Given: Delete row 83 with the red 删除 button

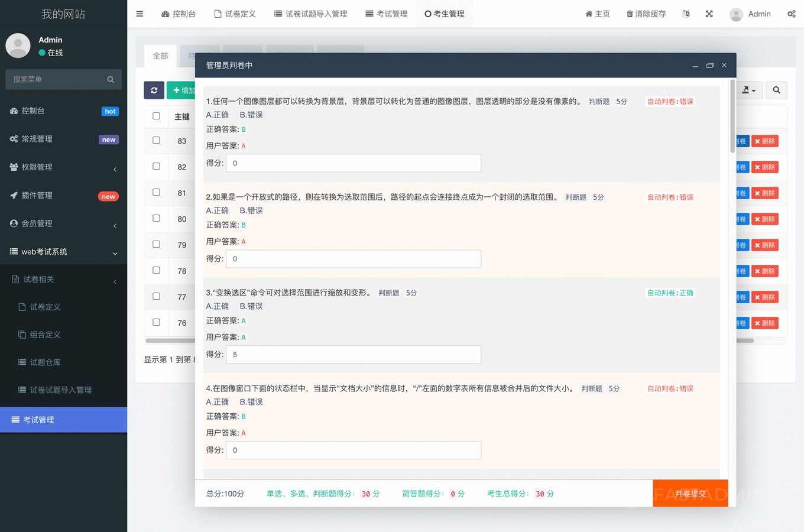Looking at the screenshot, I should click(765, 141).
